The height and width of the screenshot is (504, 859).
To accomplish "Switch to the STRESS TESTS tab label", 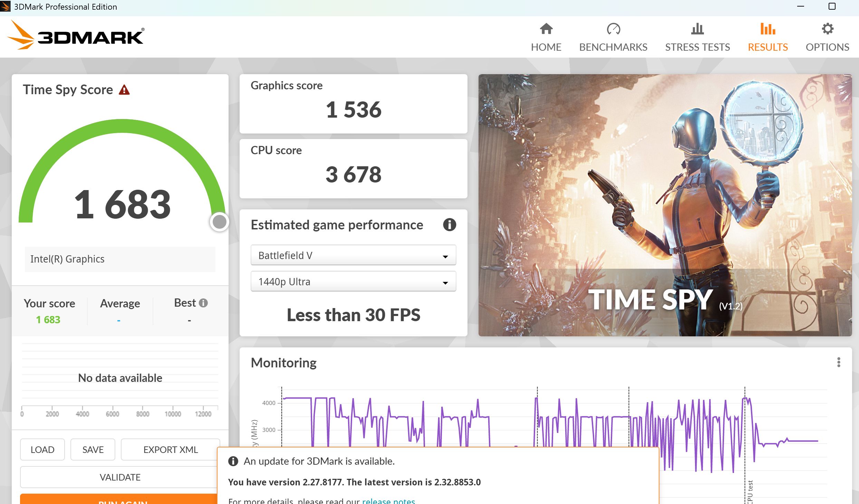I will (x=697, y=47).
